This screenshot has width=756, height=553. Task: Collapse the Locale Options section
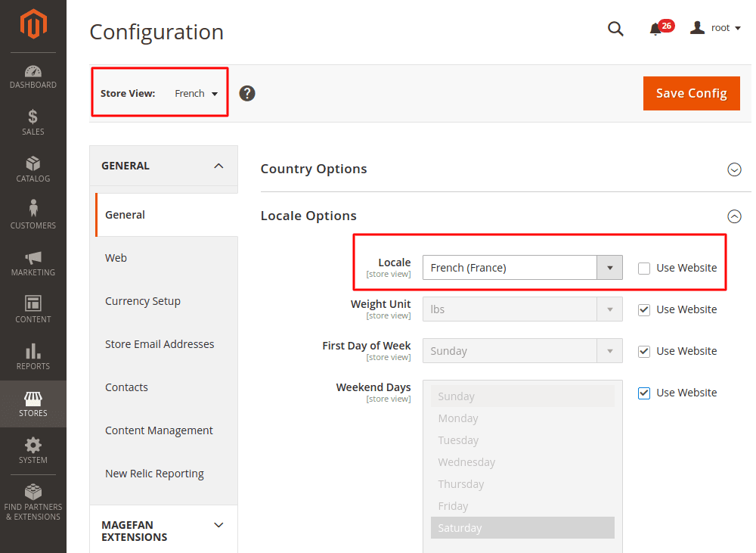coord(733,216)
